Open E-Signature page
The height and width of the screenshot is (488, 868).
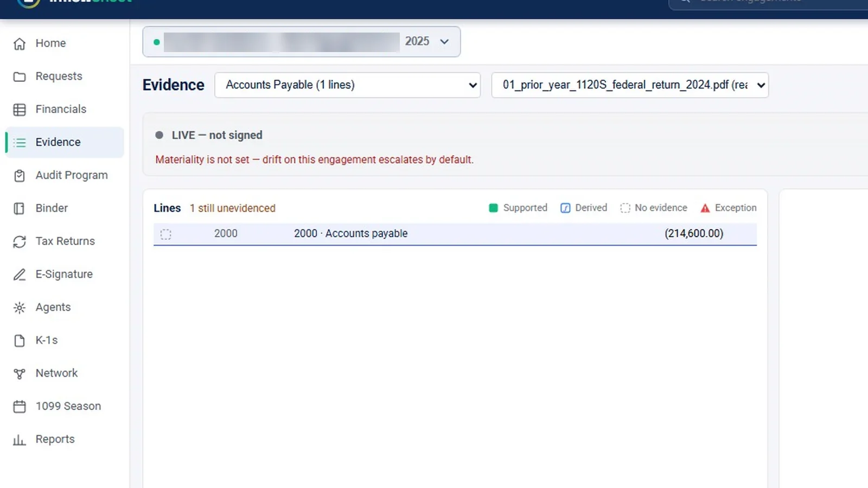pyautogui.click(x=65, y=275)
